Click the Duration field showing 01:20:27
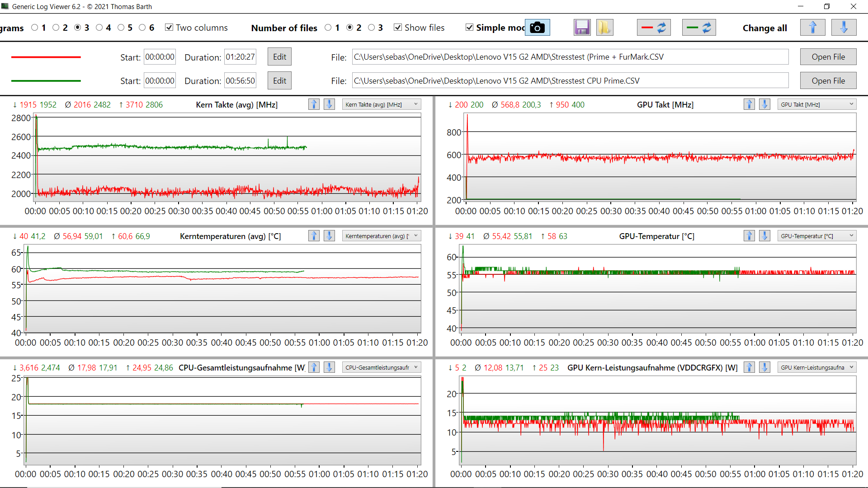The height and width of the screenshot is (488, 868). 240,57
